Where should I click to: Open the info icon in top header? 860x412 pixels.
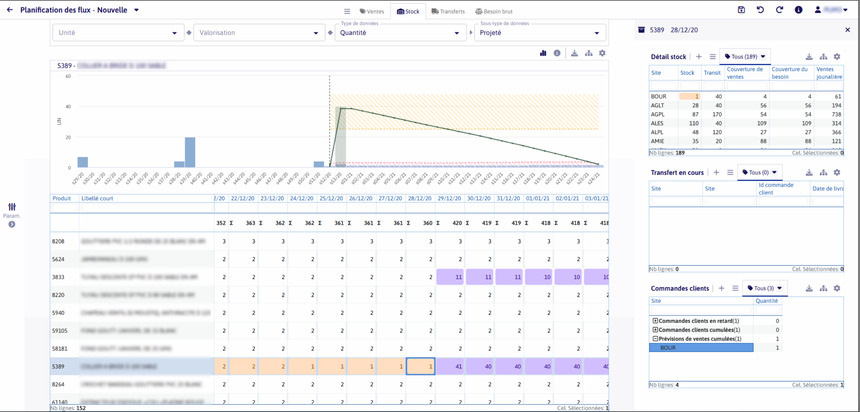[799, 10]
